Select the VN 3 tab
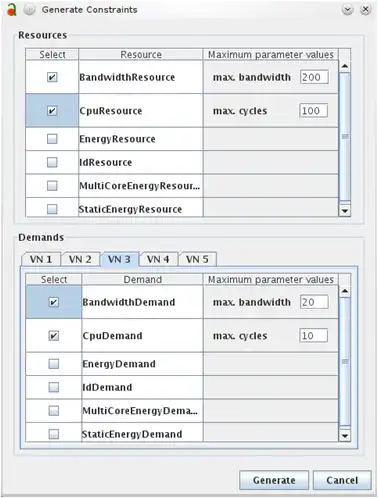 click(119, 259)
